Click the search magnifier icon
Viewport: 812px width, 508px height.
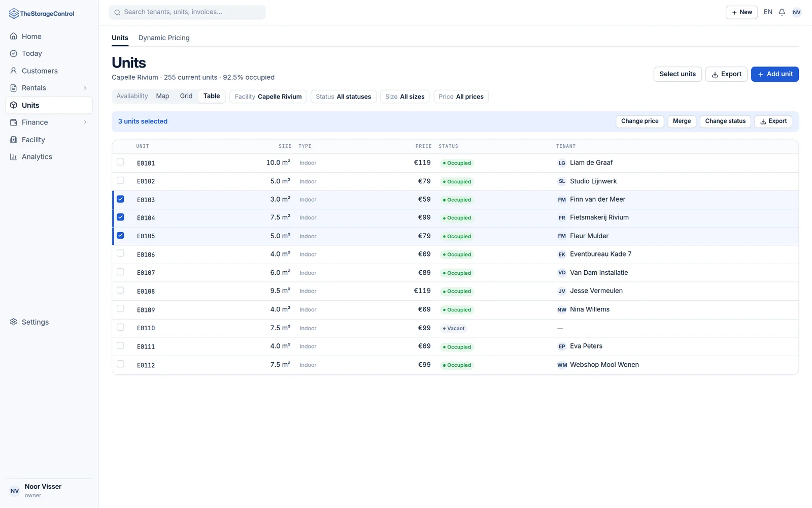(117, 12)
